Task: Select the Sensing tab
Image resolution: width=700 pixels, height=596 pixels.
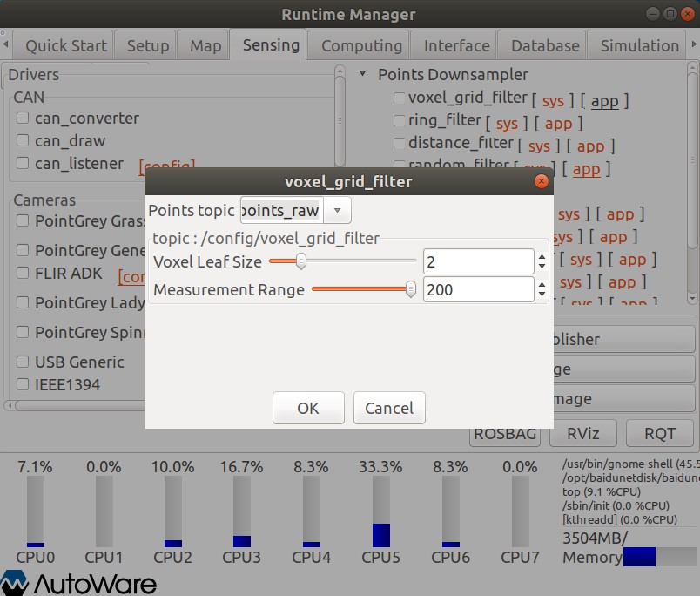Action: pyautogui.click(x=269, y=44)
